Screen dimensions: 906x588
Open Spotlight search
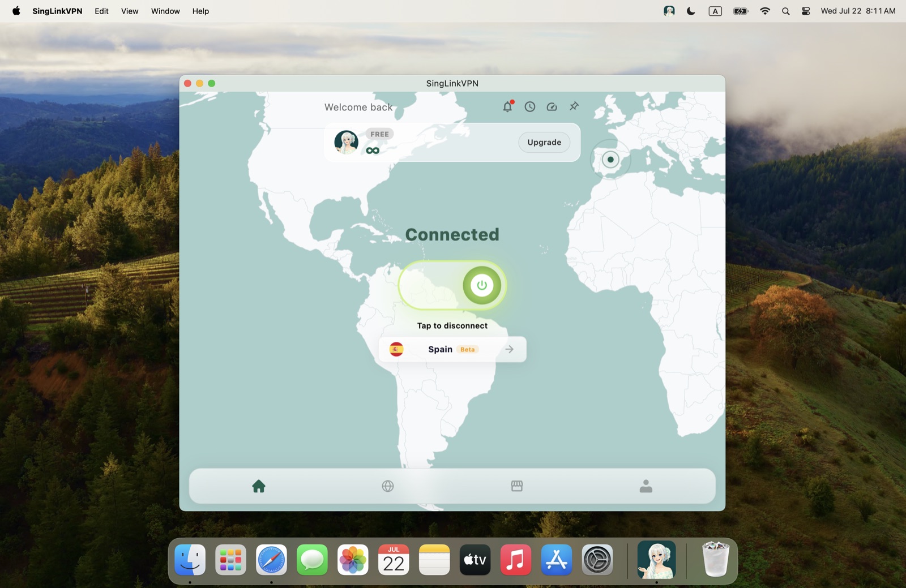[x=786, y=11]
